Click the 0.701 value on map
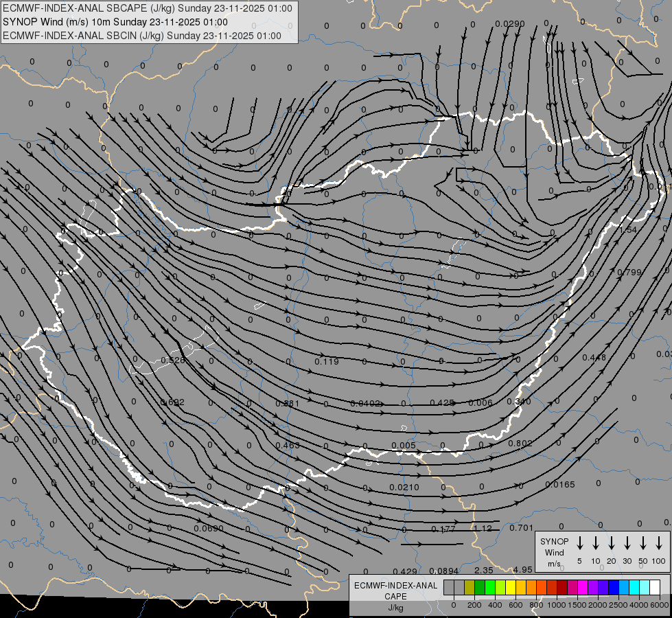Screen dimensions: 672x618 [521, 528]
